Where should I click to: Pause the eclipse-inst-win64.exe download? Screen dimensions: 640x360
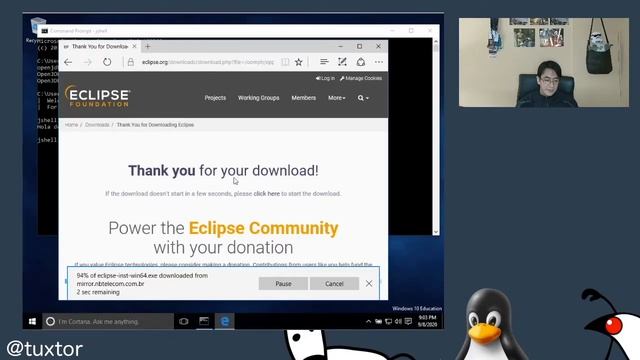pos(283,284)
